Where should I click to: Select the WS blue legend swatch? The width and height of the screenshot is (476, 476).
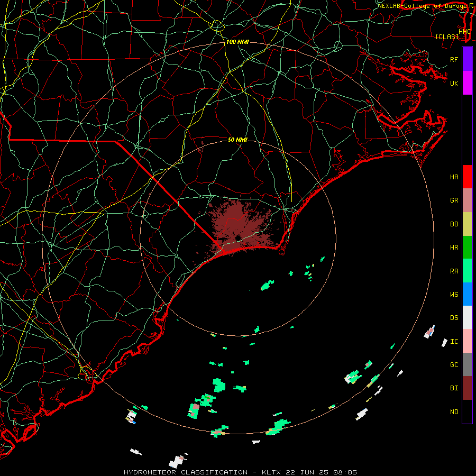[467, 294]
